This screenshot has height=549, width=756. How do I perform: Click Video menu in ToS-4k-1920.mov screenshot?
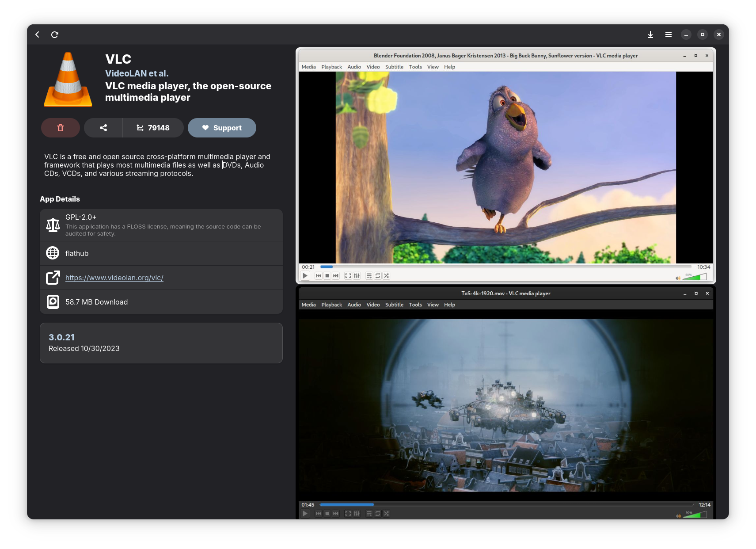(373, 305)
